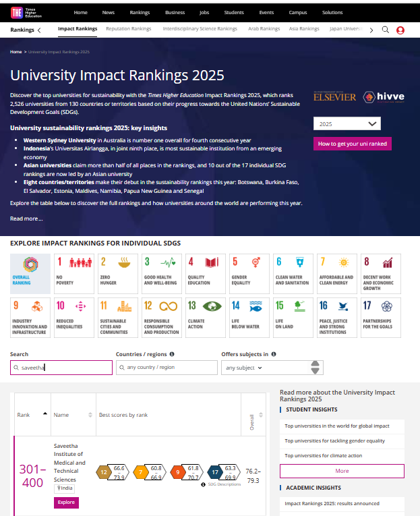Select SDG 13 Climate Action tile

205,317
